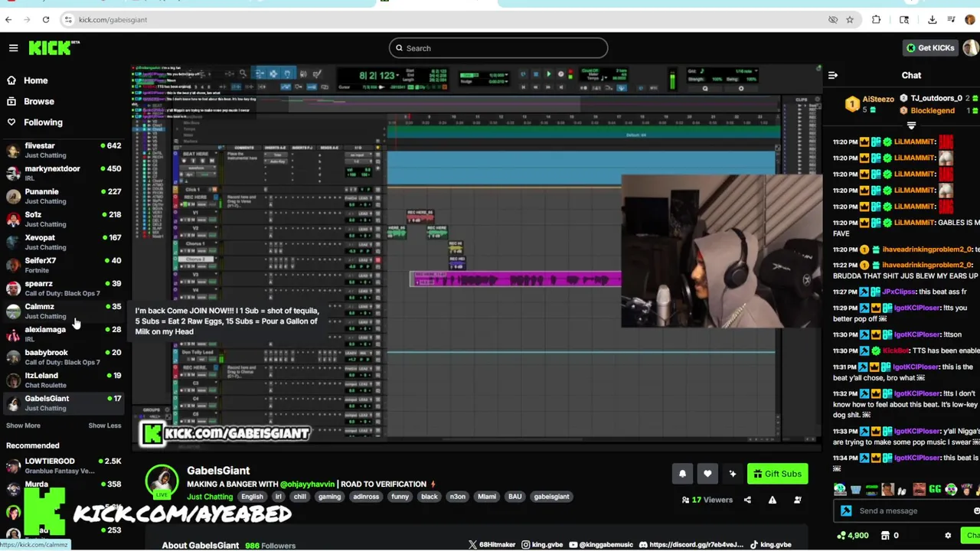Click the sparkle subscribe icon
The height and width of the screenshot is (551, 980).
pyautogui.click(x=733, y=474)
